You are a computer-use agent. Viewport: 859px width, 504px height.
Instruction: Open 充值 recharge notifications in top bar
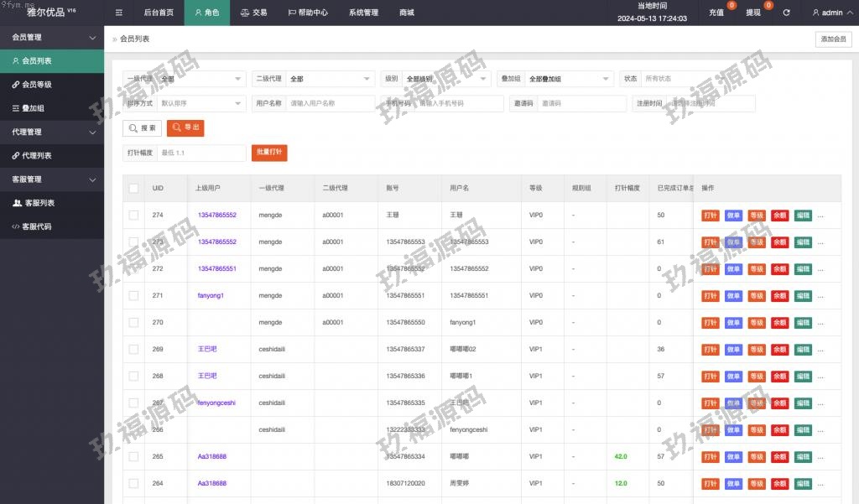(x=717, y=13)
